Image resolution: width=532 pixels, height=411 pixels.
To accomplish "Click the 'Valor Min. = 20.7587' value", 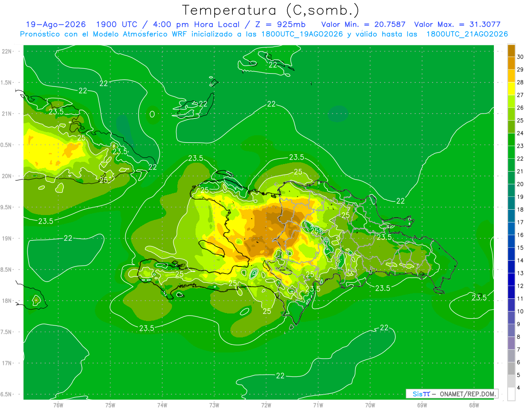I will click(x=363, y=24).
